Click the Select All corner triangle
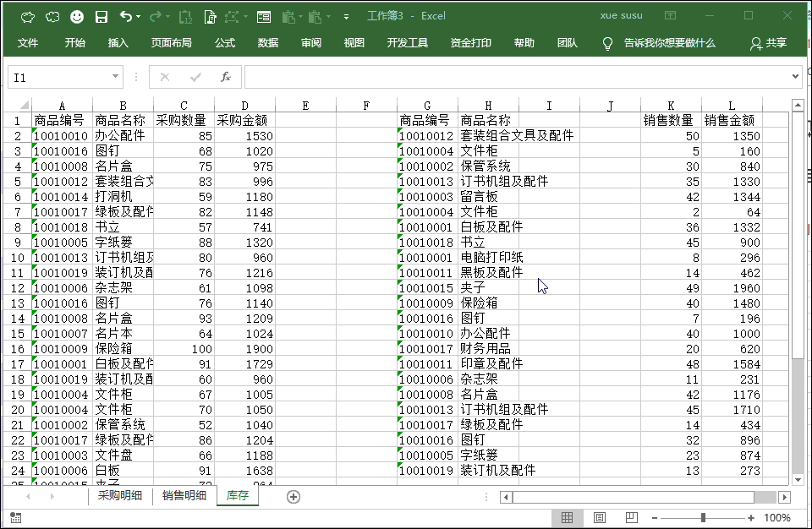Screen dimensions: 812x529 [24, 105]
